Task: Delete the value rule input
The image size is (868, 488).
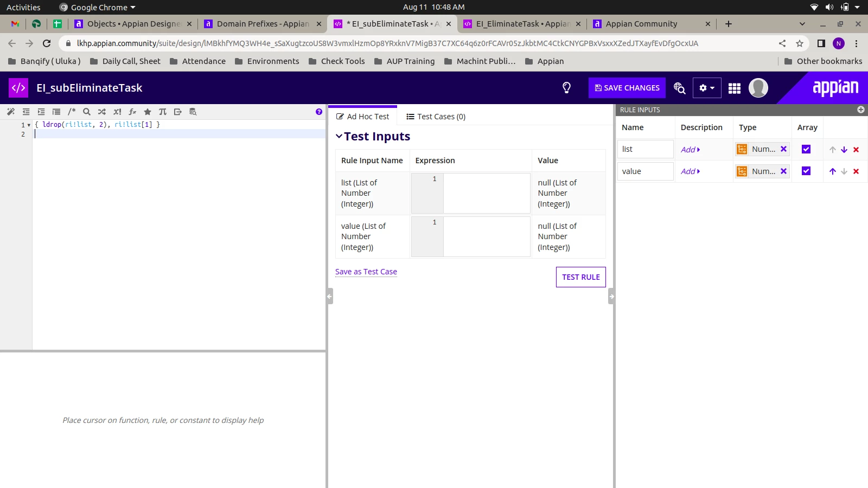Action: click(856, 171)
